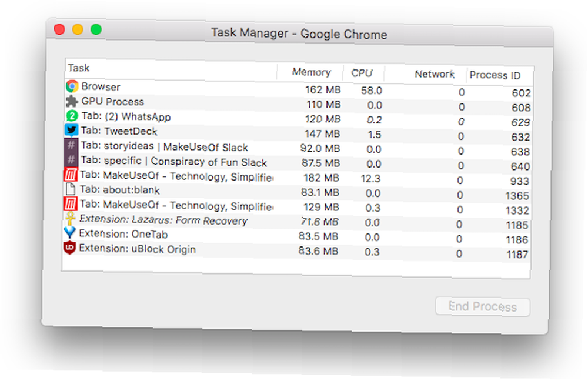Click the 1.5 CPU value of TweetDeck
Image resolution: width=588 pixels, height=381 pixels.
pos(374,135)
